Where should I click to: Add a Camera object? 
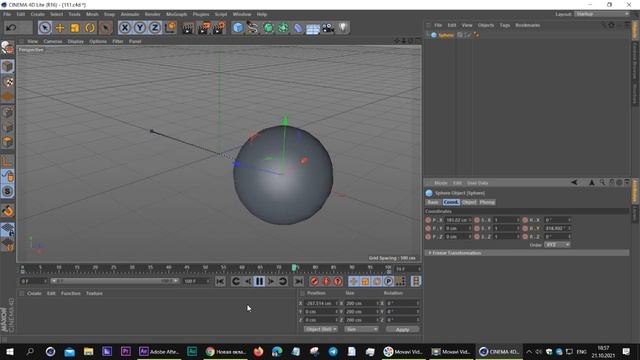[x=328, y=28]
